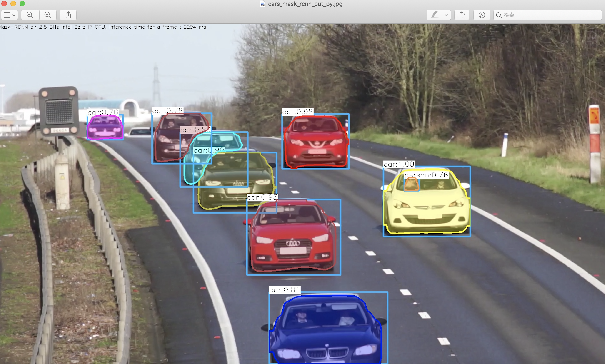The width and height of the screenshot is (605, 364).
Task: Click the inference time text overlay
Action: [103, 27]
